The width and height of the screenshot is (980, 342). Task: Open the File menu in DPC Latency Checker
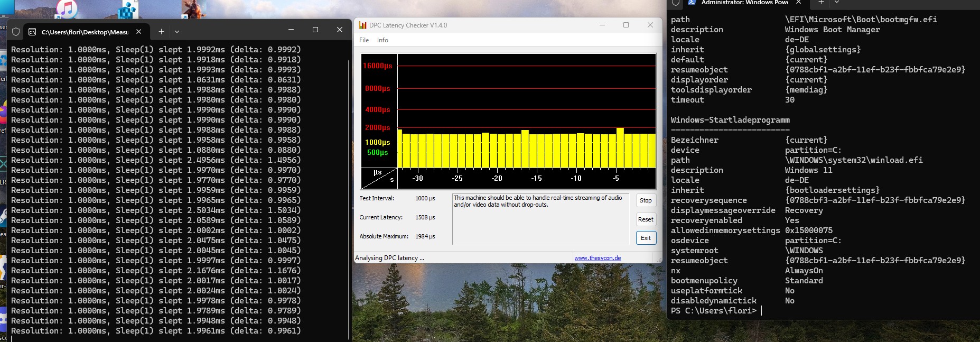click(364, 40)
